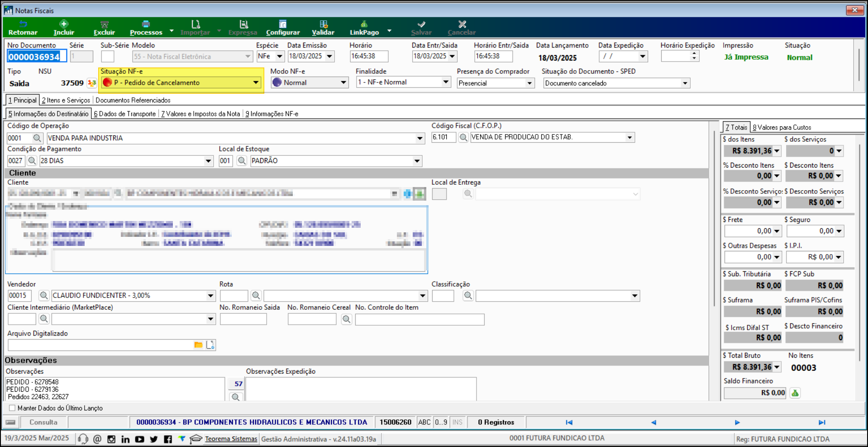Open Presença do Comprador dropdown
Image resolution: width=868 pixels, height=447 pixels.
[529, 83]
